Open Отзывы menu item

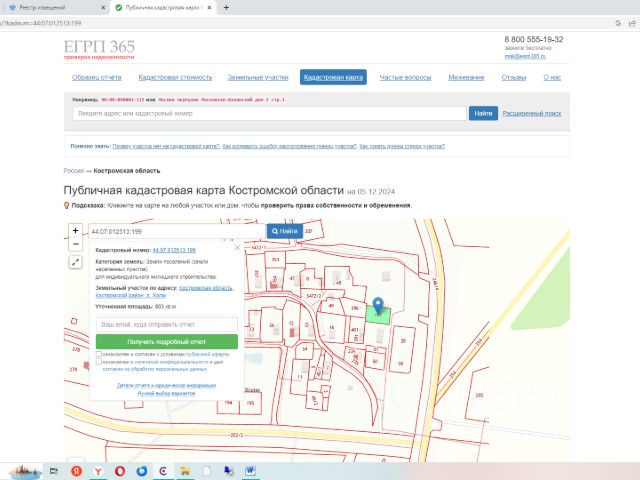pos(514,77)
